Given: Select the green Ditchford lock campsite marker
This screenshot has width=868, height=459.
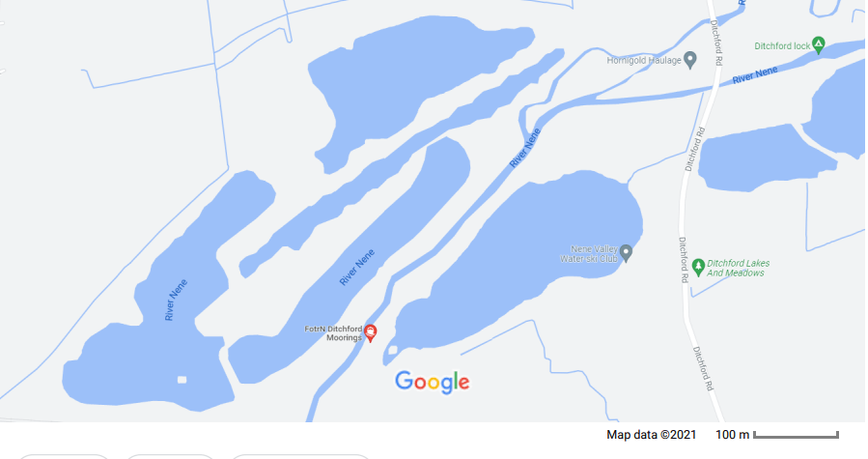Looking at the screenshot, I should (x=818, y=44).
